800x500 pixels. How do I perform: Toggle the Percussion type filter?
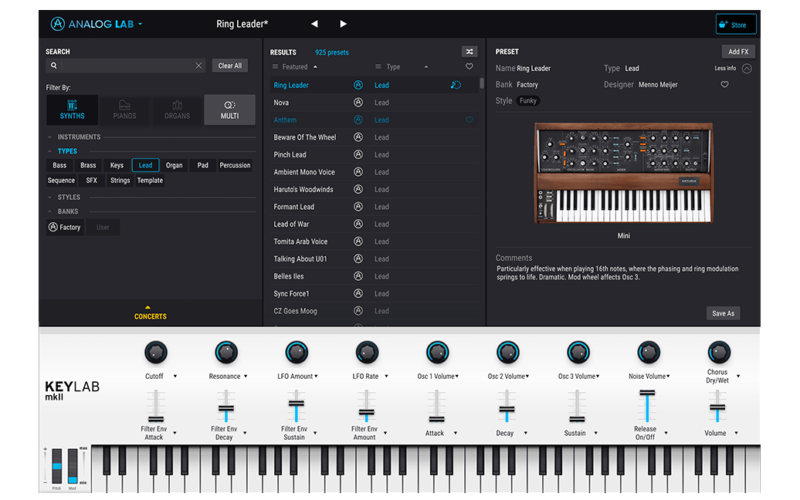coord(235,165)
